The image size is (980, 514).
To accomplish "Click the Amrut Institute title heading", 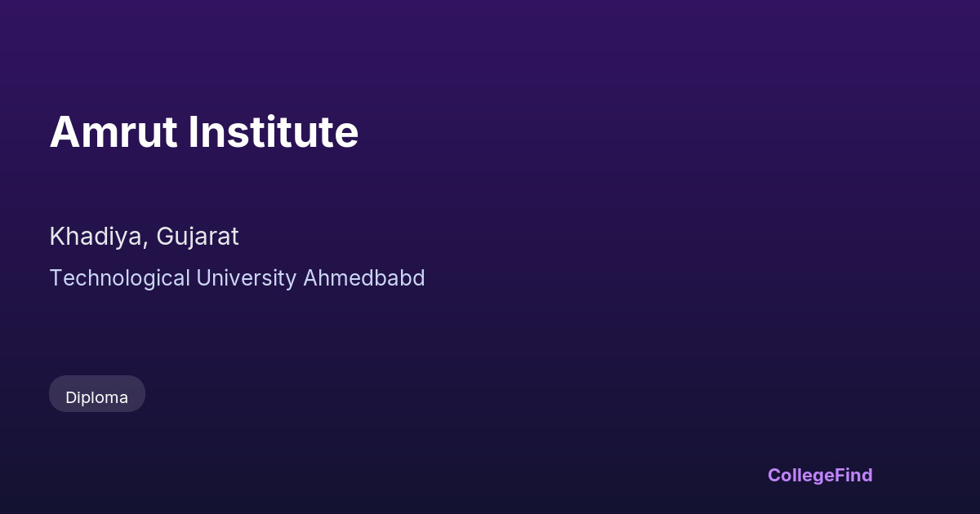I will click(204, 132).
